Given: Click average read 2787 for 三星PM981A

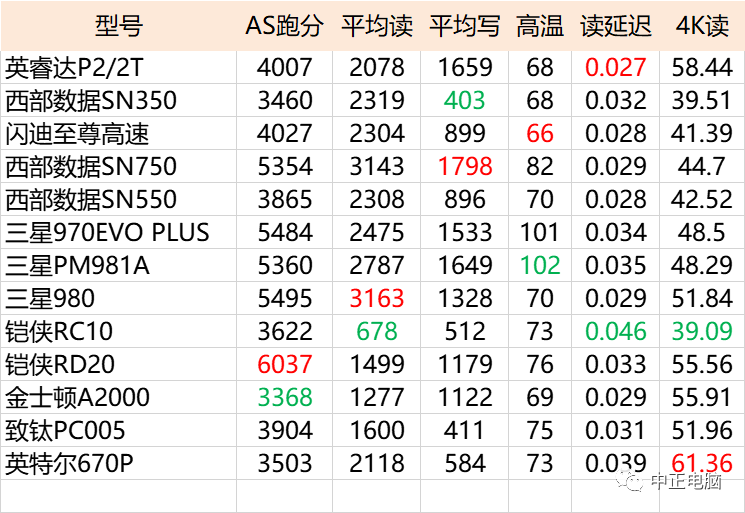Looking at the screenshot, I should 377,265.
